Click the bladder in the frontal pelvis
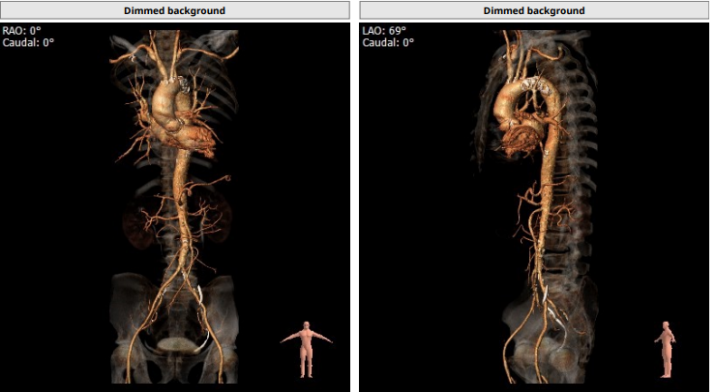The width and height of the screenshot is (715, 392). pos(179,345)
